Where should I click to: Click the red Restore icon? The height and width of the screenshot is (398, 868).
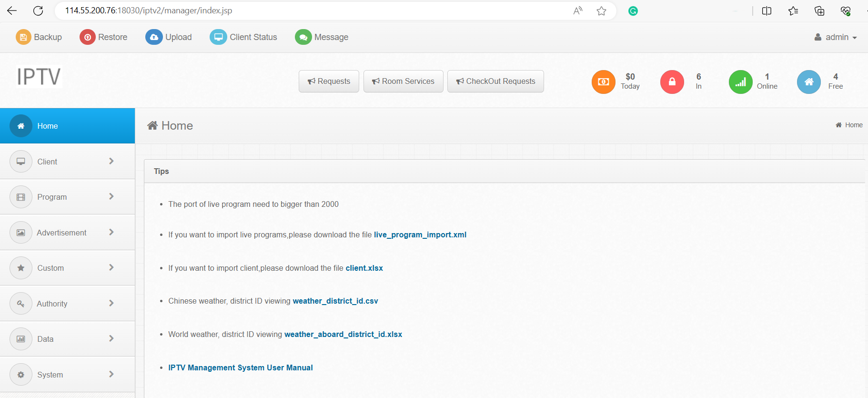tap(88, 37)
